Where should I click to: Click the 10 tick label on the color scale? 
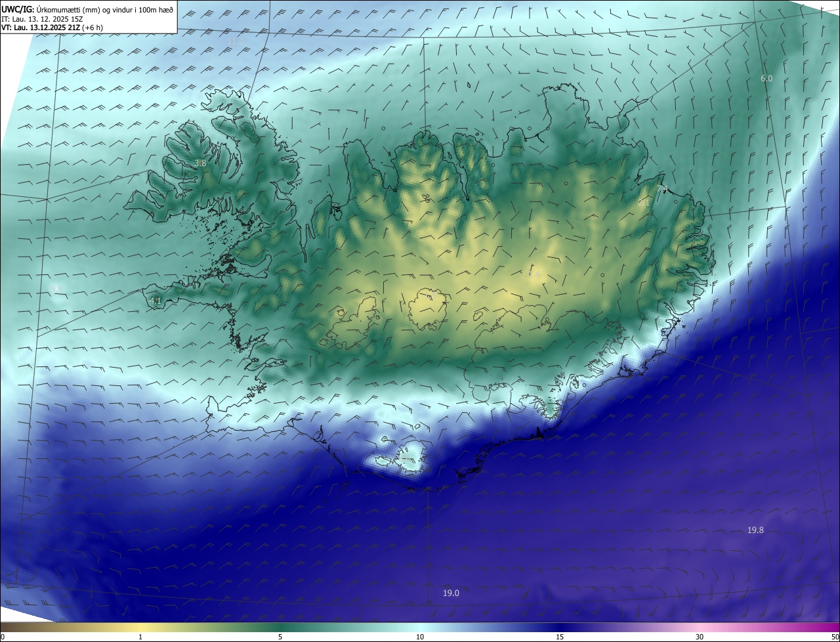(x=420, y=637)
